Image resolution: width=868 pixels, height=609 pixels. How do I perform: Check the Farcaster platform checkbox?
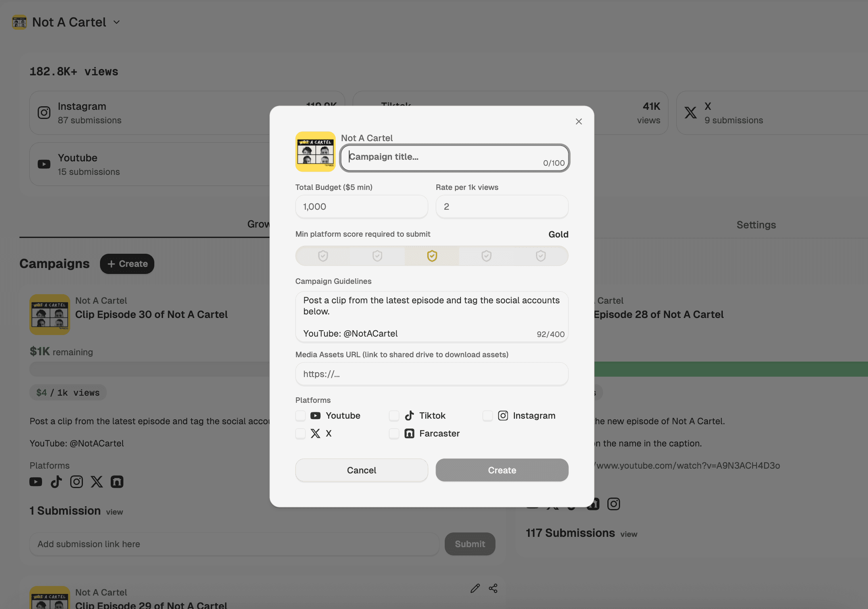click(x=394, y=433)
